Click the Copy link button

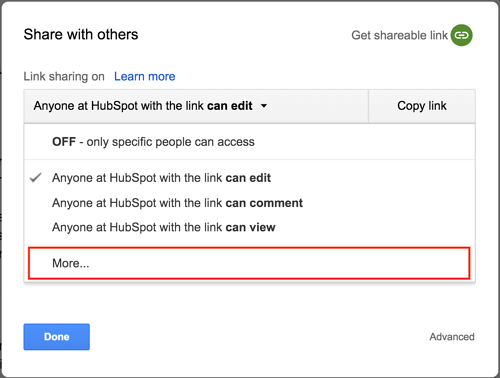[422, 106]
